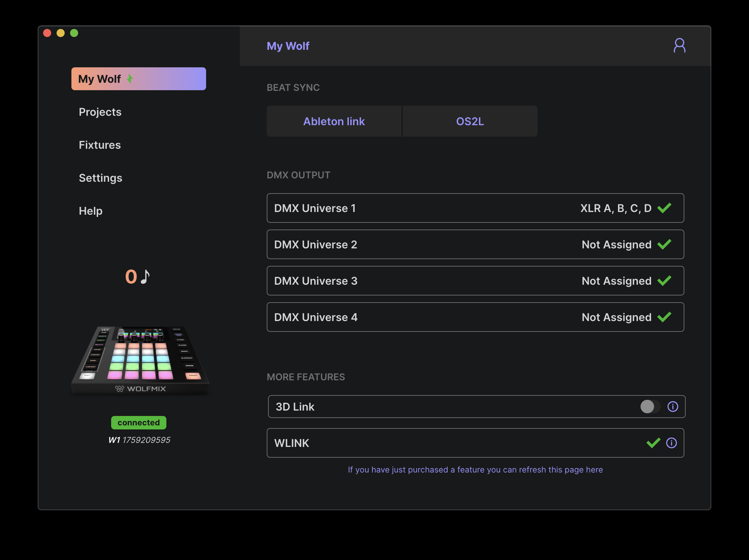
Task: Open Help in the sidebar
Action: click(90, 211)
